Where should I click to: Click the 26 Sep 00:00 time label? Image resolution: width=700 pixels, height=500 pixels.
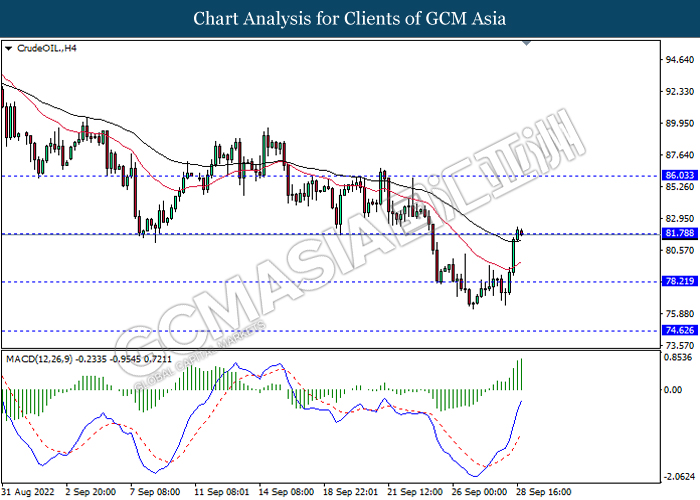click(x=479, y=492)
